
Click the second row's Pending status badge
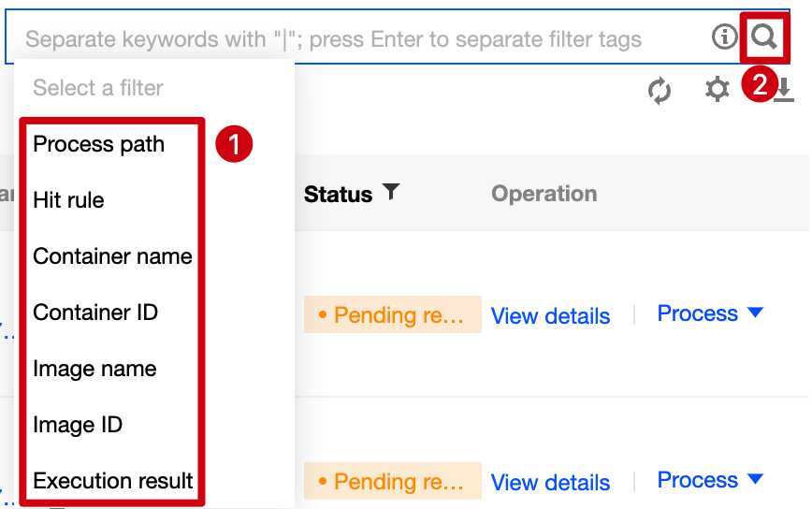[392, 482]
